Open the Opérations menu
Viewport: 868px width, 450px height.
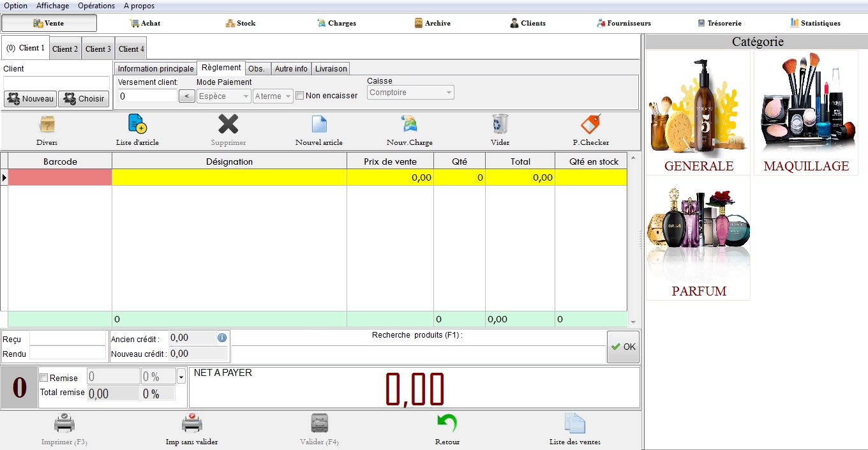[x=96, y=6]
